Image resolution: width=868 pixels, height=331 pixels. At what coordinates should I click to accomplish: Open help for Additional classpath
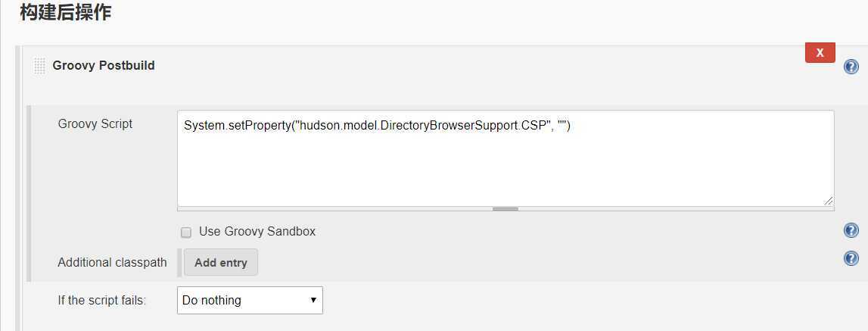[851, 258]
